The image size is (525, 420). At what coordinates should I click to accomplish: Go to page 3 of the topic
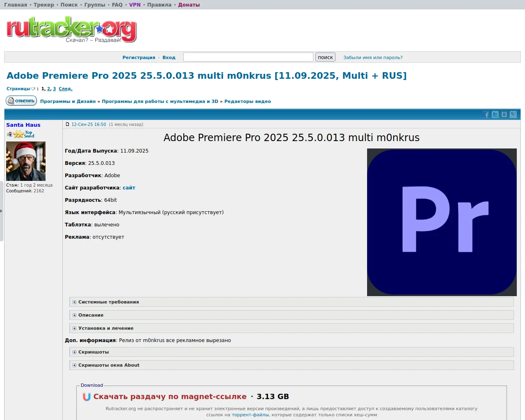(55, 89)
